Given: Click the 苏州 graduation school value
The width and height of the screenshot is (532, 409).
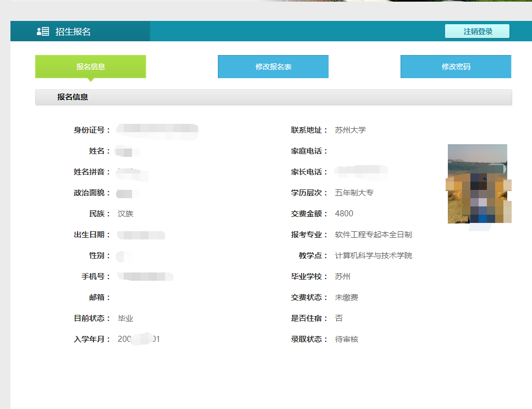Looking at the screenshot, I should click(342, 276).
